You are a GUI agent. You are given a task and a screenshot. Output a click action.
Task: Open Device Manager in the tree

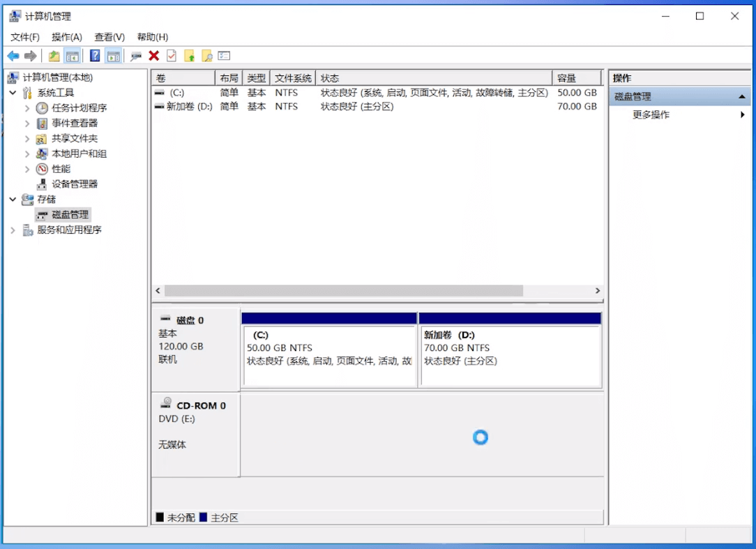(75, 184)
